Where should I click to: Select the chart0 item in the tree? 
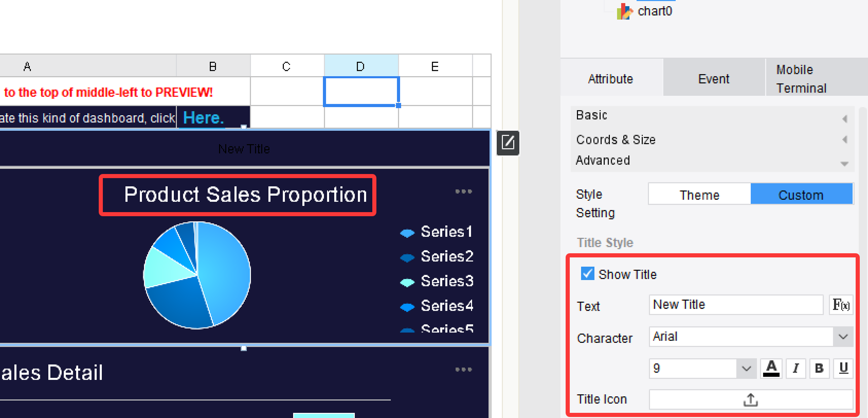[655, 11]
